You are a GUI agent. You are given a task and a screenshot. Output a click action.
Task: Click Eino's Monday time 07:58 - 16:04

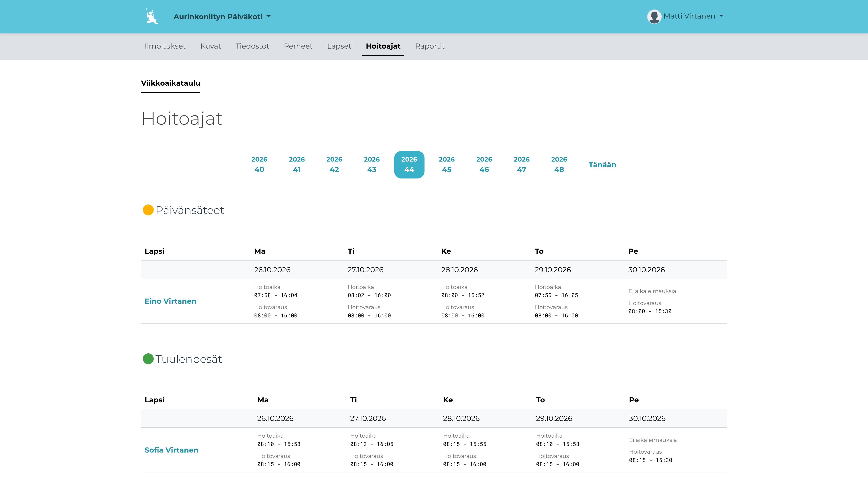(x=276, y=295)
